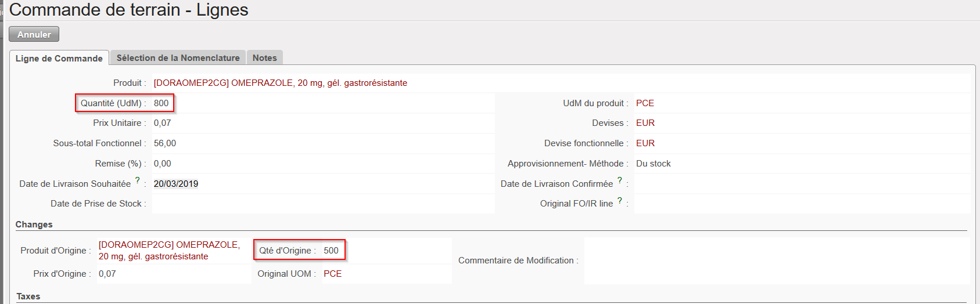Click the OMEPRAZOLE product link in Produit
The image size is (980, 304).
click(280, 83)
